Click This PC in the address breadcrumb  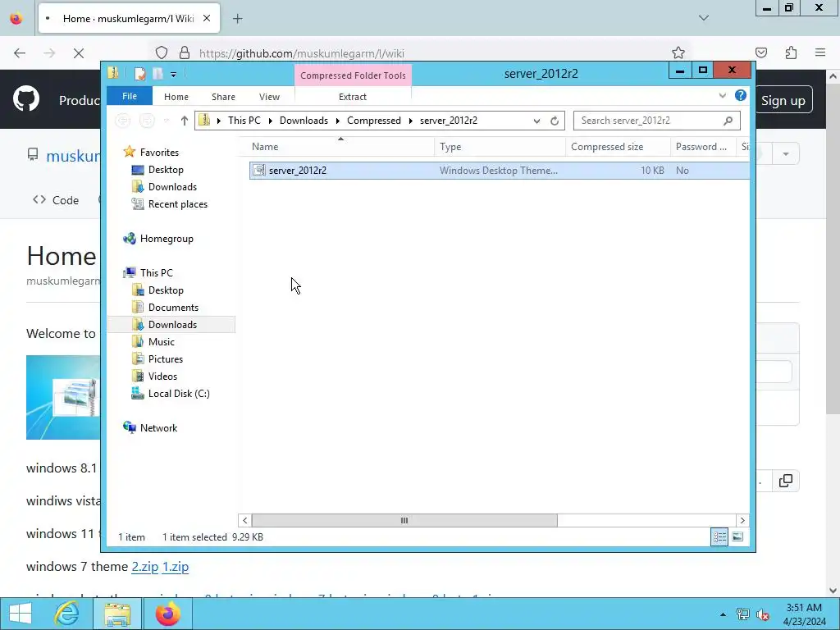[244, 121]
